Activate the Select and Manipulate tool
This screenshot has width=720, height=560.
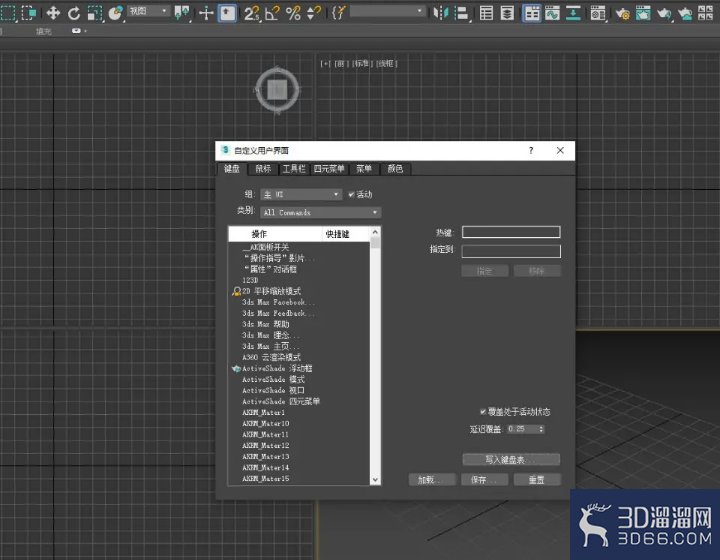(206, 13)
